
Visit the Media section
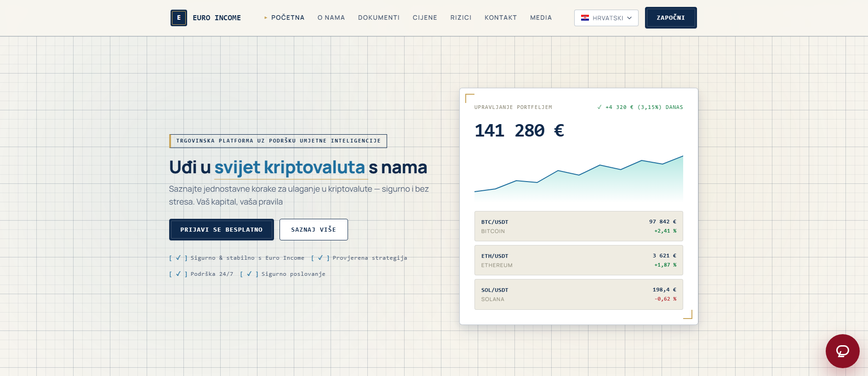click(541, 17)
